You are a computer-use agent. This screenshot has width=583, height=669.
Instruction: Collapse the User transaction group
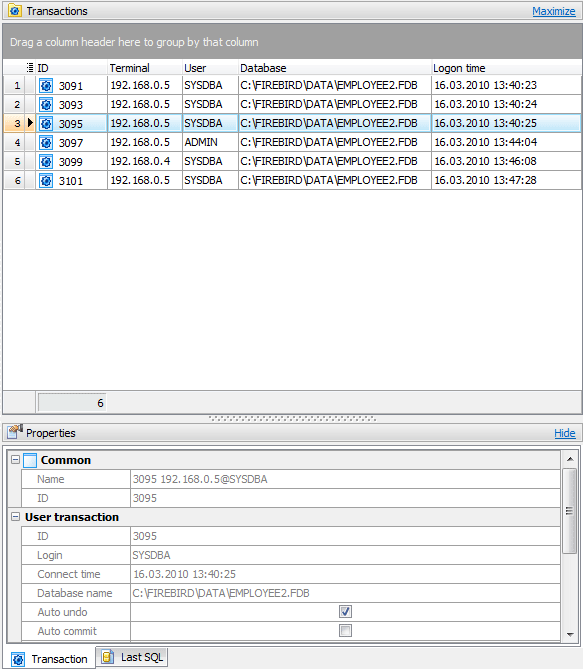click(x=15, y=517)
